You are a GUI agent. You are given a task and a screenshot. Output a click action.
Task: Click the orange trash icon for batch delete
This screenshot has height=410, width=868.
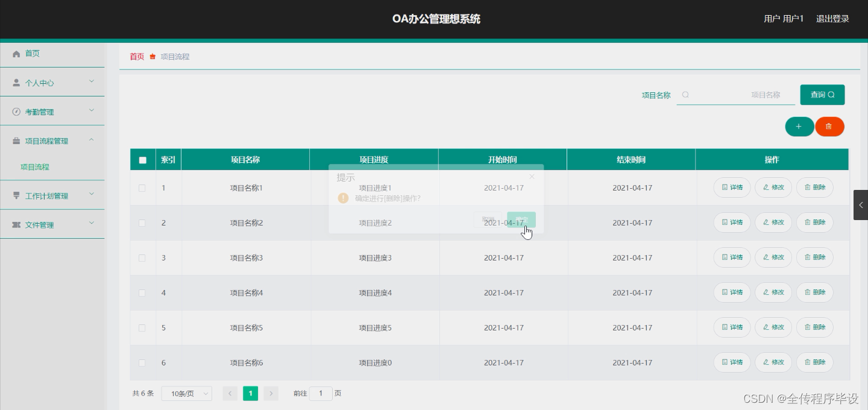(x=830, y=127)
